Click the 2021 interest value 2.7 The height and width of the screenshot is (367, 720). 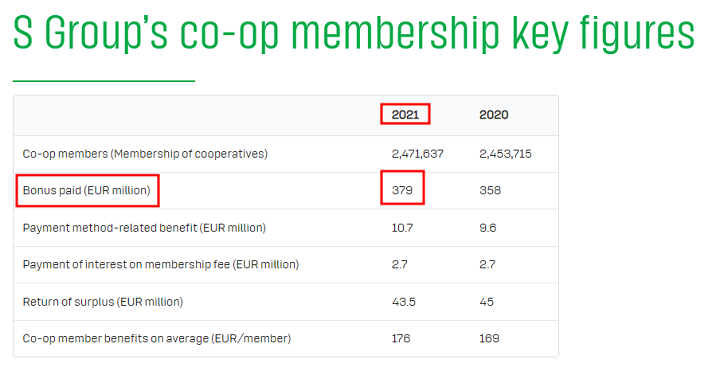[399, 265]
